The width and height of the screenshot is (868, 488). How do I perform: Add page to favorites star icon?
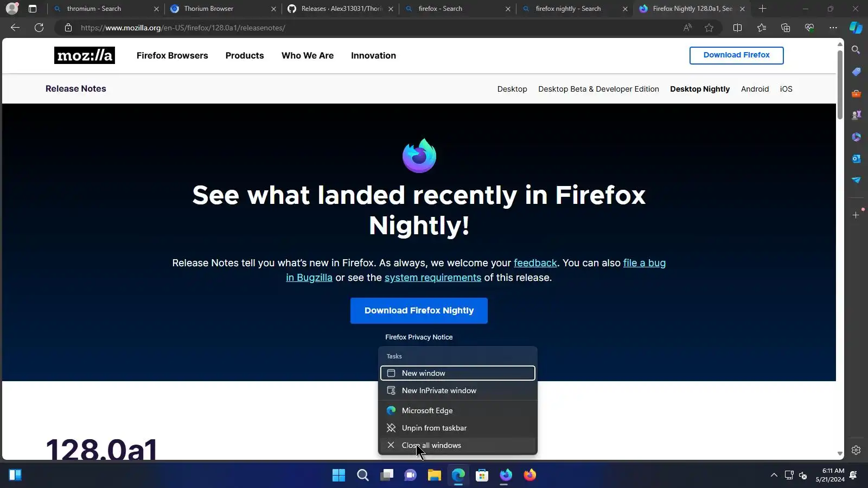709,28
